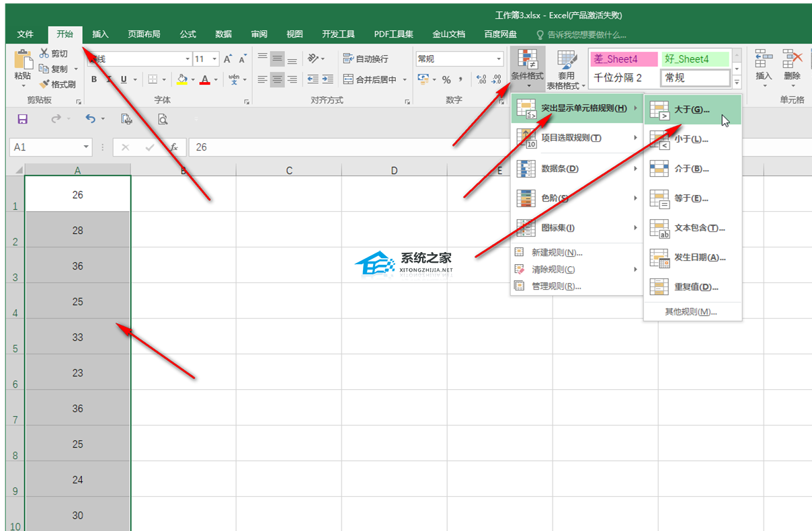Click the Percent Style icon
The width and height of the screenshot is (812, 531).
coord(446,79)
